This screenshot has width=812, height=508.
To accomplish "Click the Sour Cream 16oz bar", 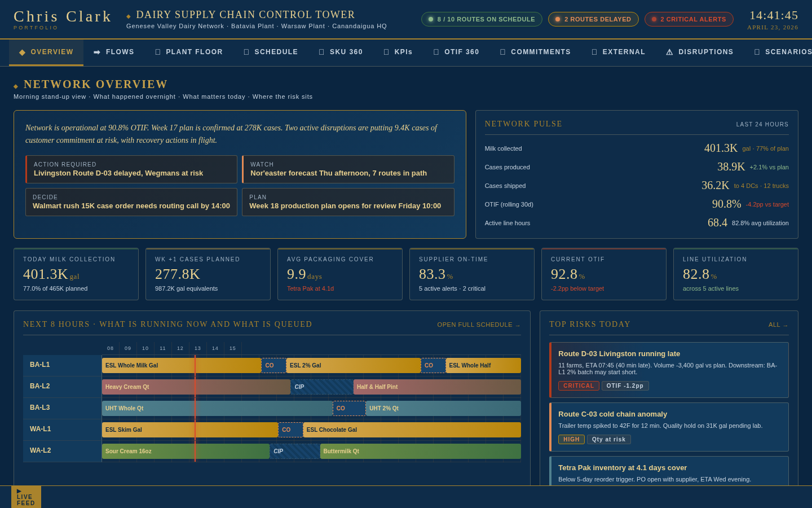I will tap(186, 451).
